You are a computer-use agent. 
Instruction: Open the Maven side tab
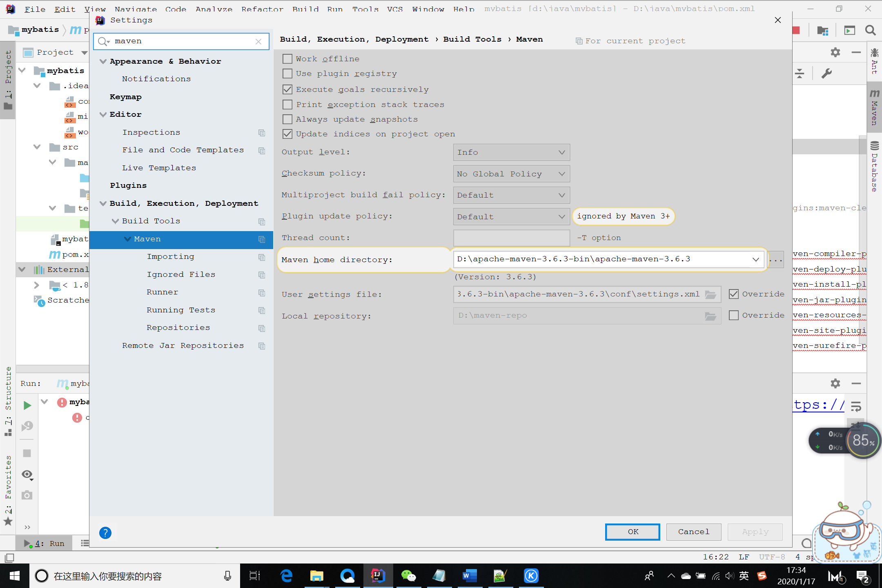[x=874, y=108]
